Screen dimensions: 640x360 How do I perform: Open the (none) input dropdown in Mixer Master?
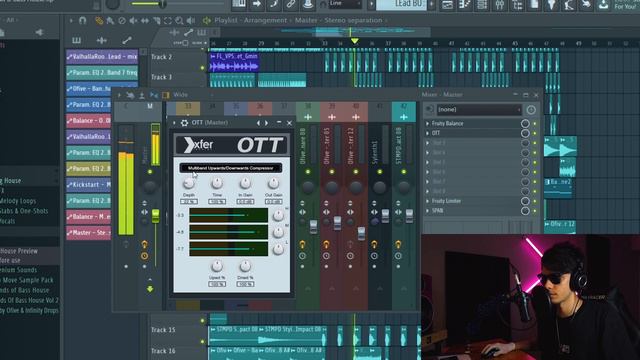479,110
